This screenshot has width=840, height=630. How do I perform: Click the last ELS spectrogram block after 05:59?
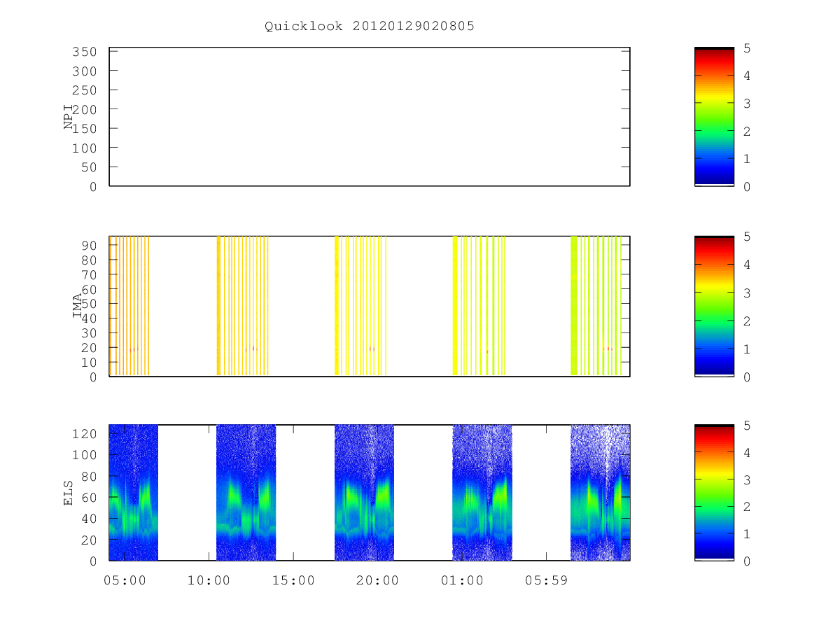tap(601, 492)
